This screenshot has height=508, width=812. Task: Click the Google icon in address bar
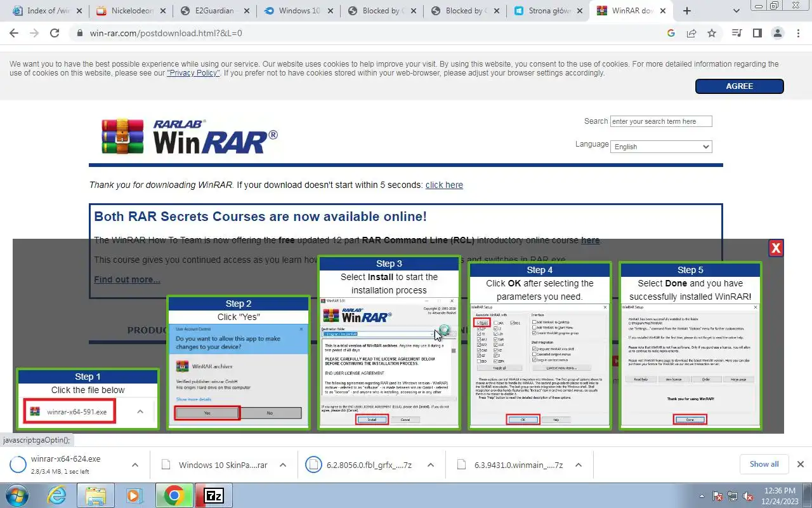pyautogui.click(x=671, y=33)
